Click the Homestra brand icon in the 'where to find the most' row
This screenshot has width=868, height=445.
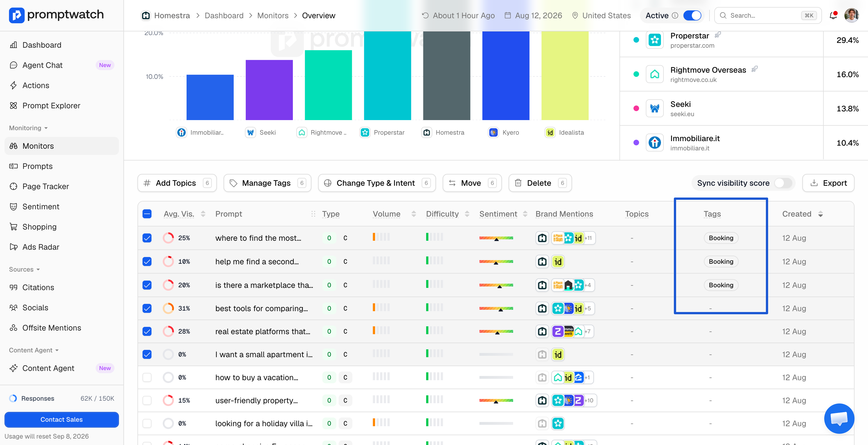coord(542,238)
